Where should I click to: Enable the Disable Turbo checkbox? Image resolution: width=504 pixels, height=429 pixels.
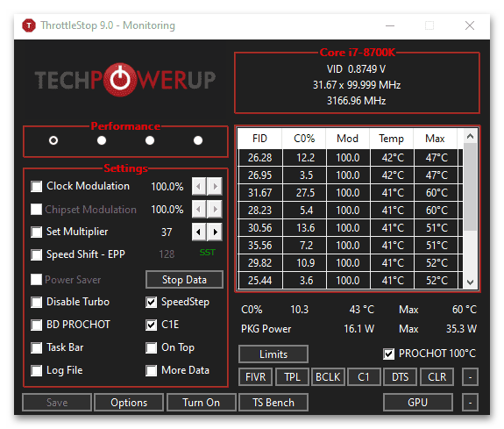pyautogui.click(x=36, y=302)
